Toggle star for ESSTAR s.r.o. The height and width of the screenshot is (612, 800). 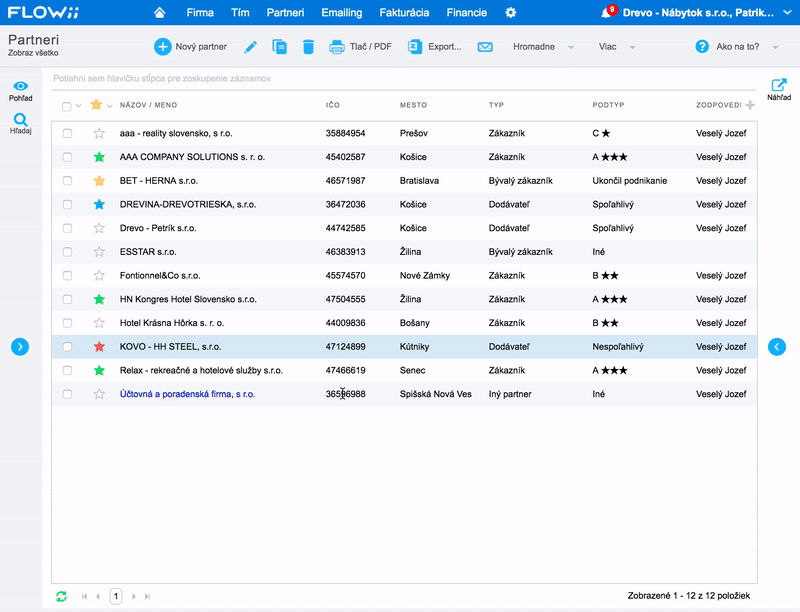(99, 252)
